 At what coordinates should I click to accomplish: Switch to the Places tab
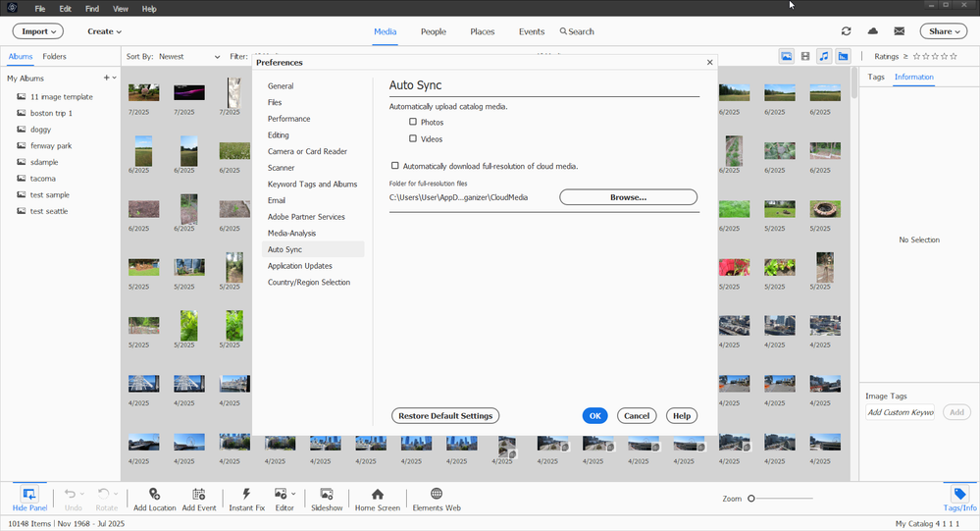coord(482,31)
